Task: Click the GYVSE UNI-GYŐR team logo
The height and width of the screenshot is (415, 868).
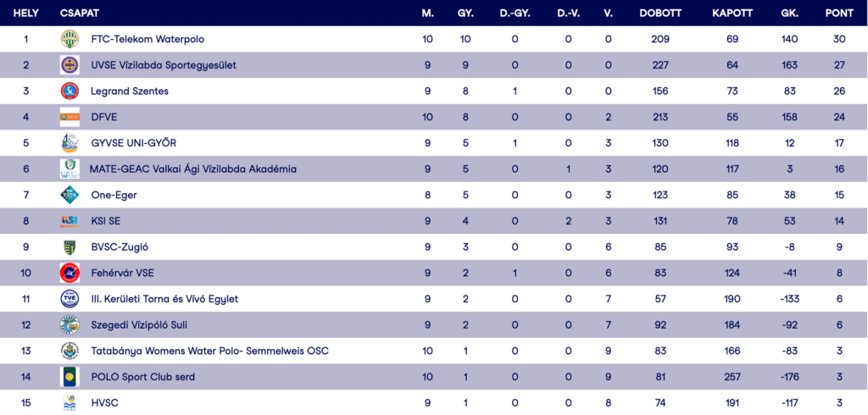Action: [x=69, y=143]
